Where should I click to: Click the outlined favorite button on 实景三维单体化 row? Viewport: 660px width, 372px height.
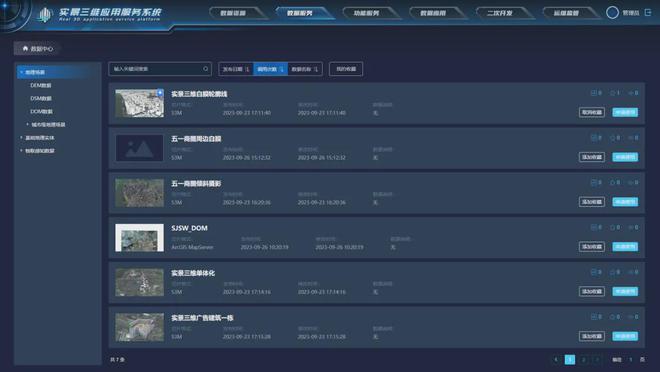[592, 291]
